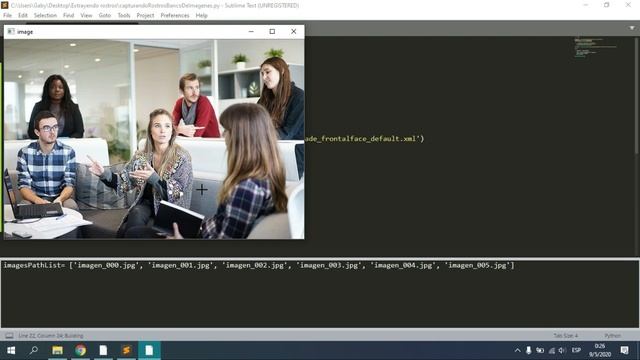Click the frontalface_default.xml code text
Viewport: 640px width, 360px height.
[364, 139]
